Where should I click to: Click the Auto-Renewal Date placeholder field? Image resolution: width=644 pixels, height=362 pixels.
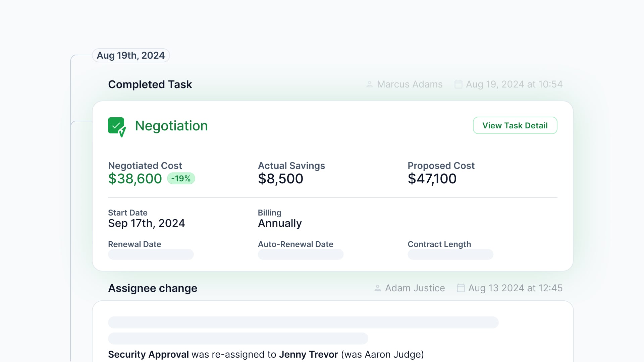pyautogui.click(x=301, y=254)
